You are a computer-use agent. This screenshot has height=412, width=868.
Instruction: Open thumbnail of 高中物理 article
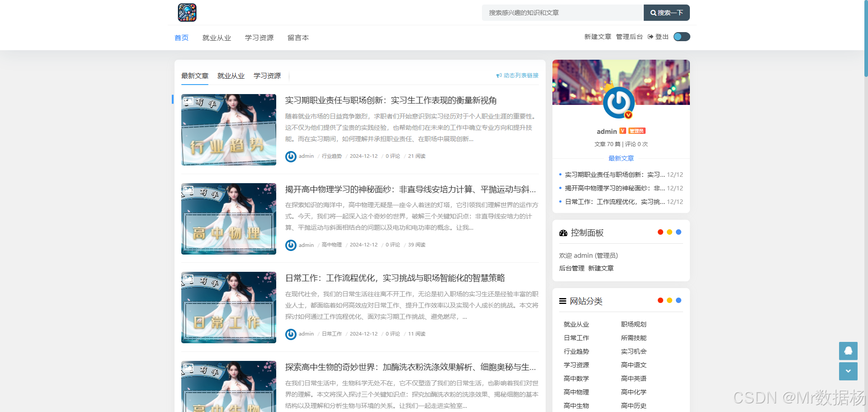229,219
